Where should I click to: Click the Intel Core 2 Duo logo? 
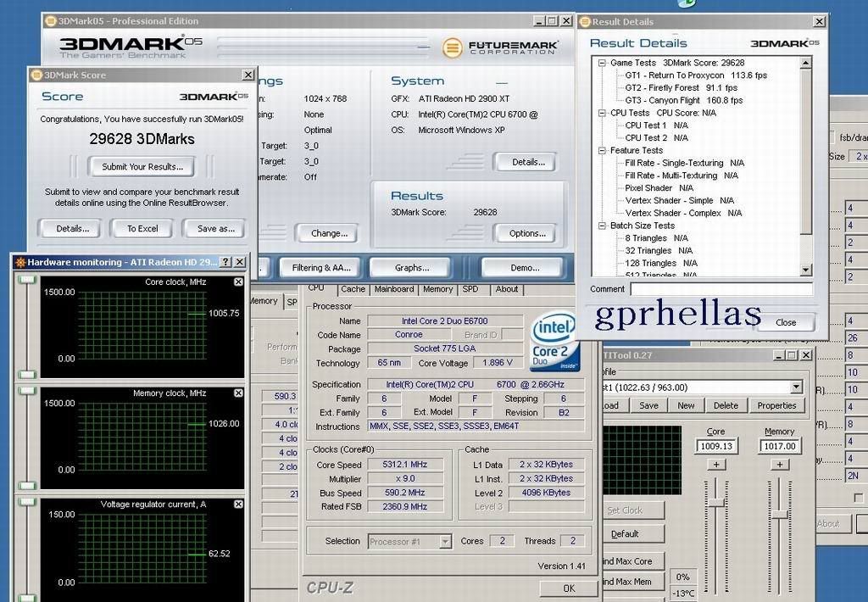(554, 342)
